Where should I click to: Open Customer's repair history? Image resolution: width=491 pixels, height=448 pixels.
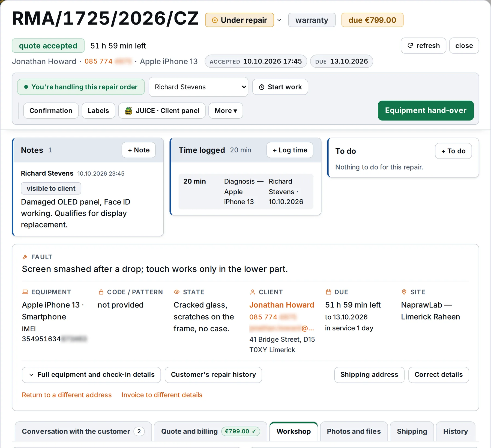coord(213,375)
